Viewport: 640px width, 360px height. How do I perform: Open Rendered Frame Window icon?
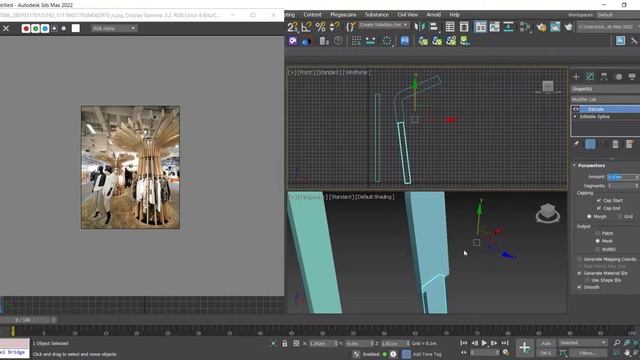click(x=555, y=27)
